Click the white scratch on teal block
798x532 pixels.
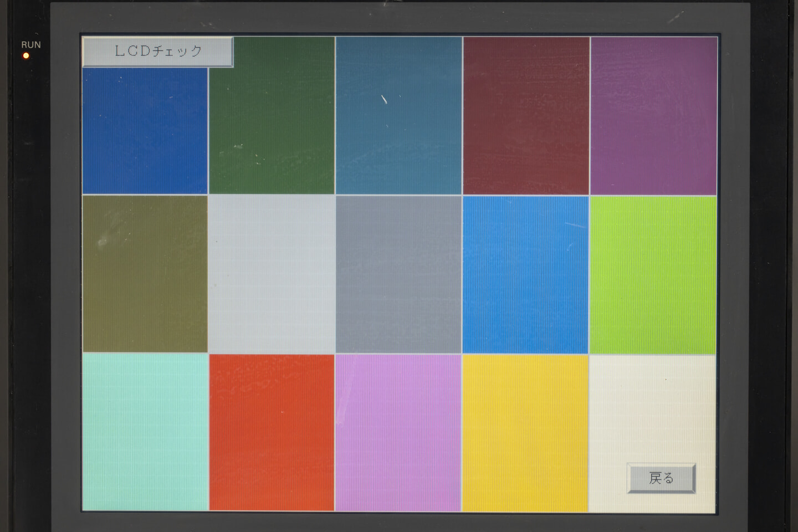384,100
